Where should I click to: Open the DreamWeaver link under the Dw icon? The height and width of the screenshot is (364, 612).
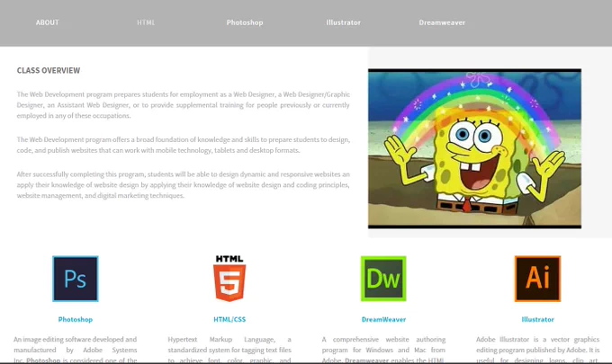point(383,319)
